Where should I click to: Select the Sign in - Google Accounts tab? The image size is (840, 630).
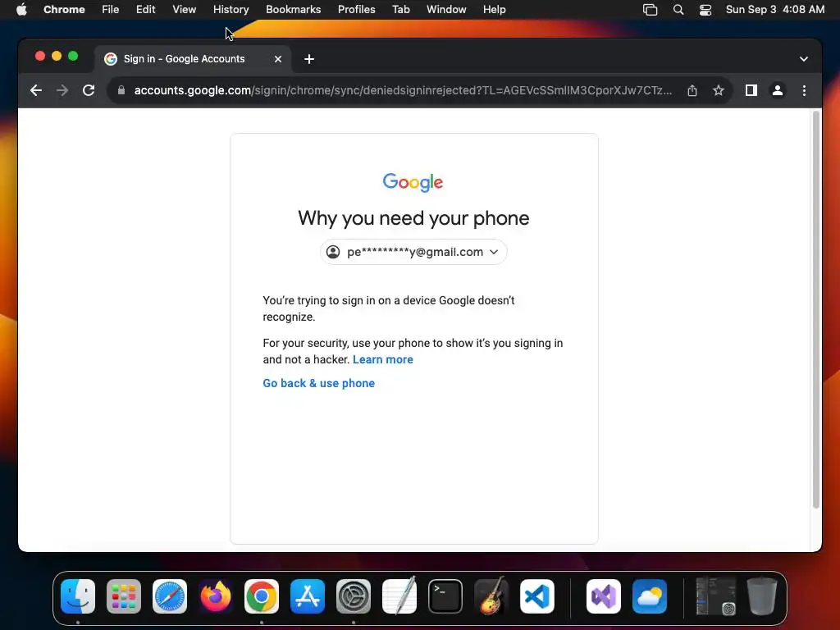tap(193, 59)
